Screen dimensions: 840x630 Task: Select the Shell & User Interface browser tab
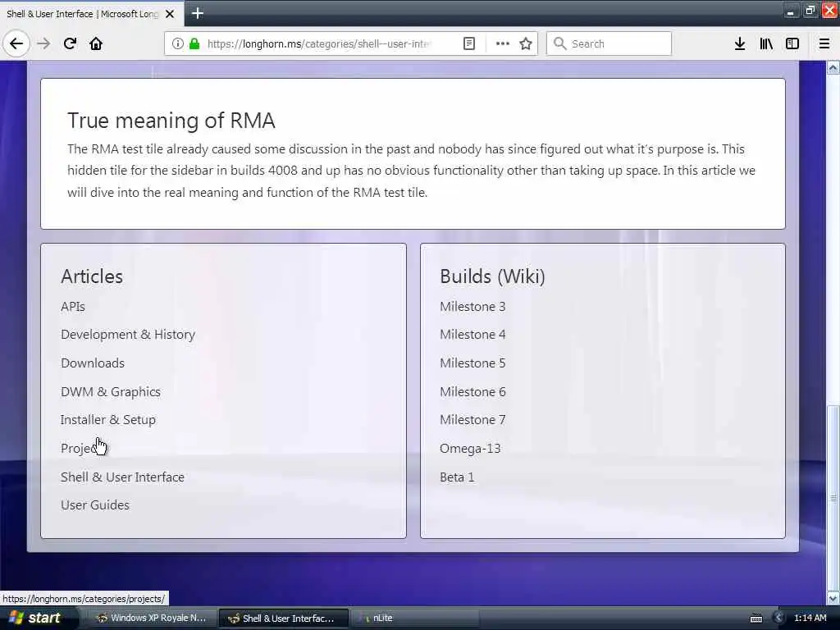click(83, 14)
